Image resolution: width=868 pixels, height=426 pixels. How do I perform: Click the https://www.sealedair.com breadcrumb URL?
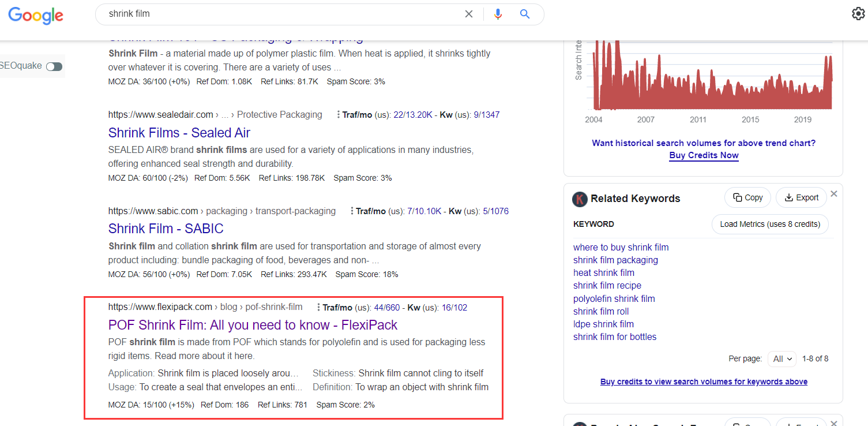coord(161,115)
